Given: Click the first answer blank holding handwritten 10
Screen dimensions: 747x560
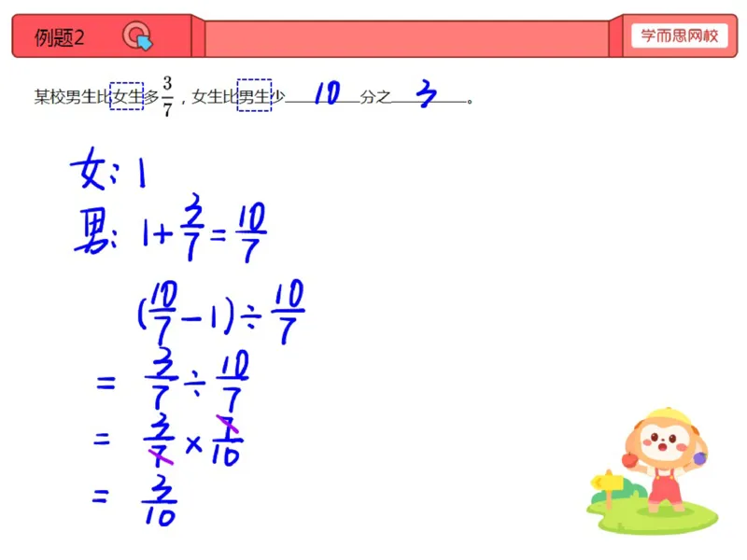Looking at the screenshot, I should [x=322, y=93].
